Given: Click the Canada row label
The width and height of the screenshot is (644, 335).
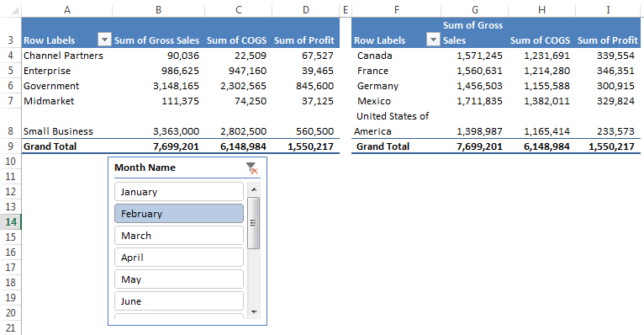Looking at the screenshot, I should [375, 56].
